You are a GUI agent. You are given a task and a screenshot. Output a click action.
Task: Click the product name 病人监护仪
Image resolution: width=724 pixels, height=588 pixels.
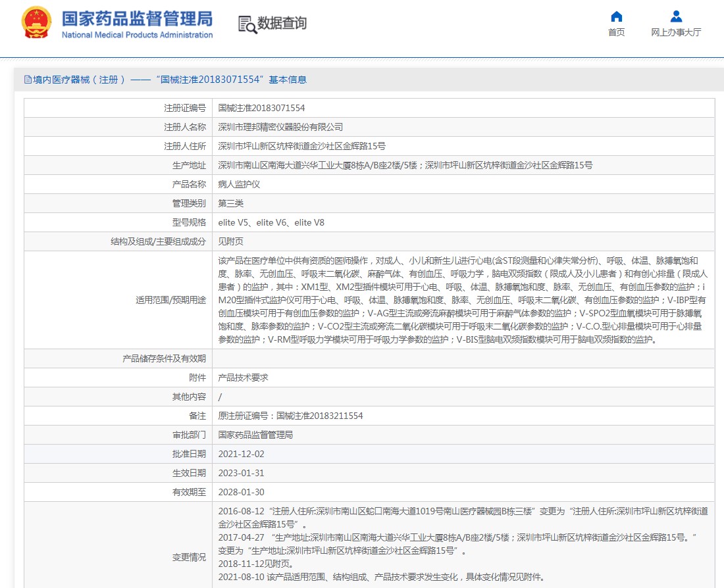pyautogui.click(x=239, y=184)
